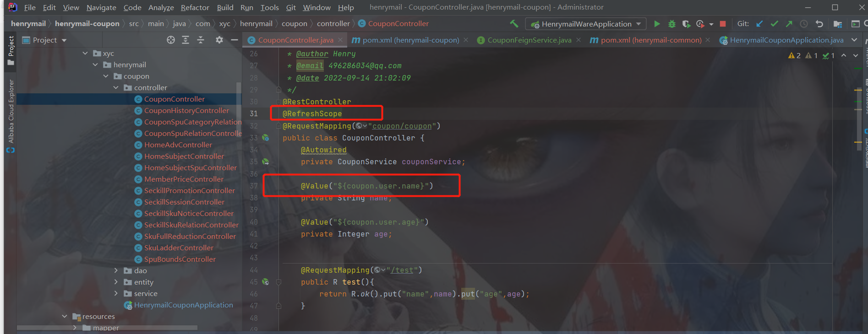Toggle Alibaba Cloud Explorer tool window
The width and height of the screenshot is (868, 334).
(x=11, y=115)
